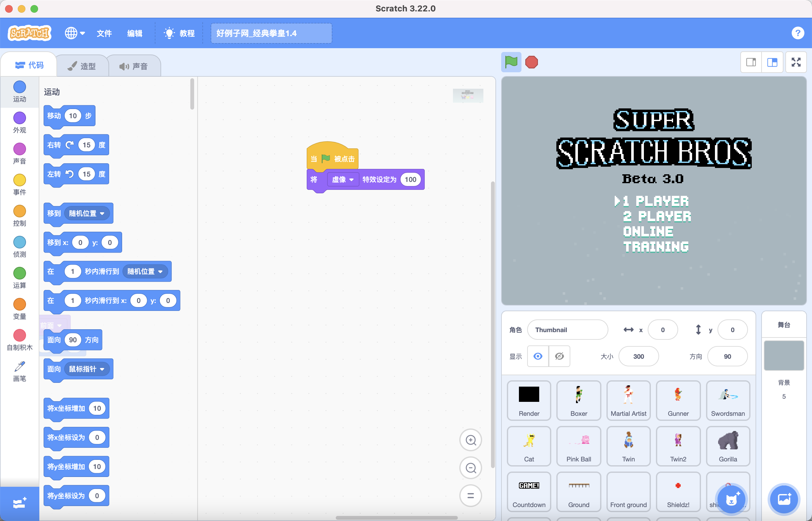The height and width of the screenshot is (521, 812).
Task: Add a new backdrop button
Action: point(784,499)
